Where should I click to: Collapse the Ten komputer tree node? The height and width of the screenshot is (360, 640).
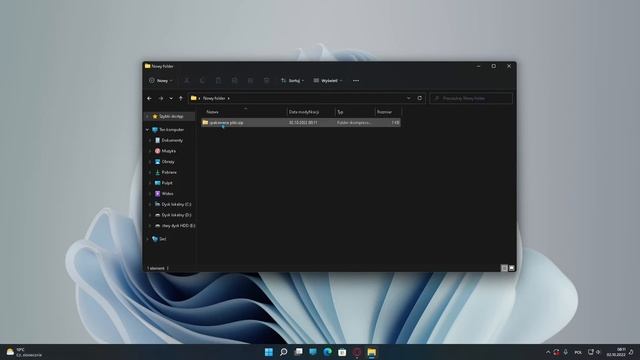(147, 130)
